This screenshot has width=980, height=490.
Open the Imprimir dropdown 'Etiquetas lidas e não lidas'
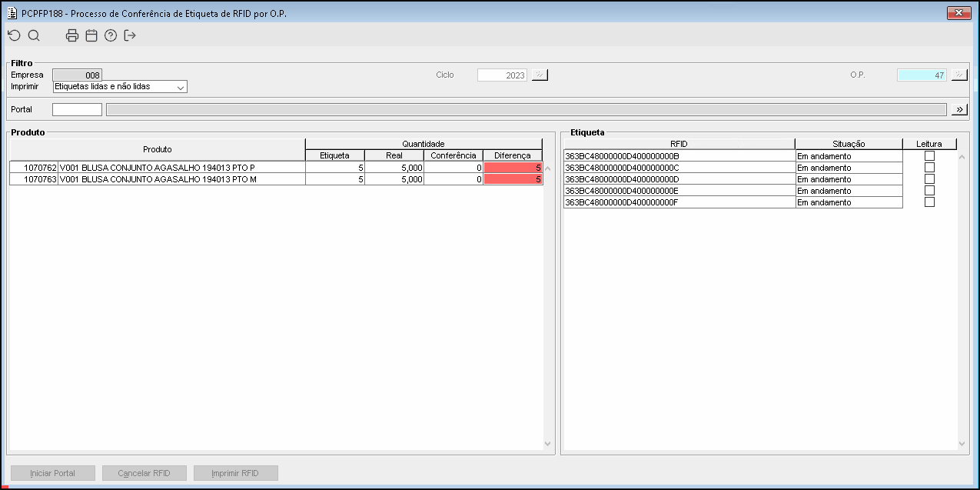pyautogui.click(x=120, y=87)
